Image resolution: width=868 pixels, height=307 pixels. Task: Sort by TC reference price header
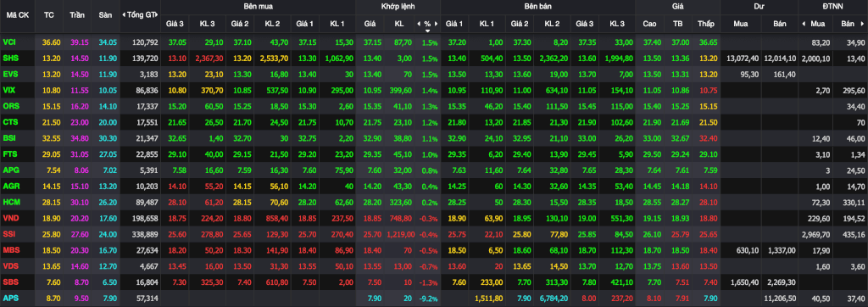(x=48, y=15)
